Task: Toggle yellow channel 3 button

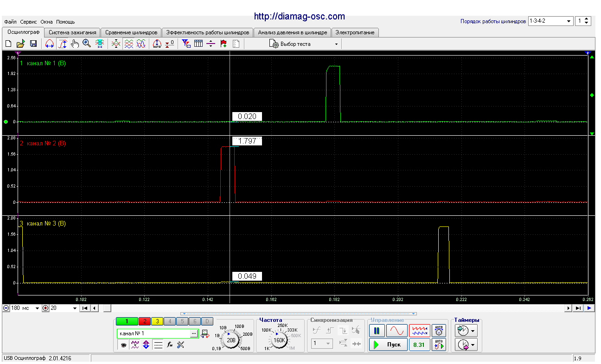Action: (157, 321)
